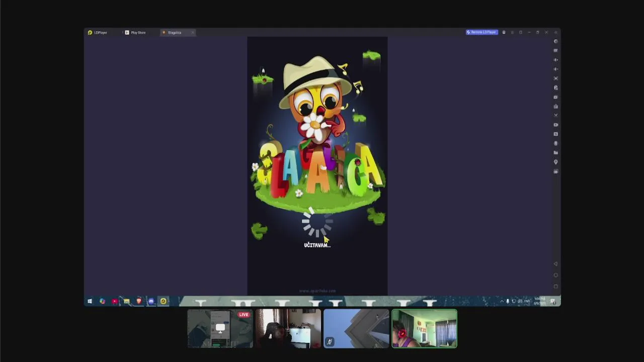Click the muted microphone badge on the third thumbnail

click(x=330, y=342)
